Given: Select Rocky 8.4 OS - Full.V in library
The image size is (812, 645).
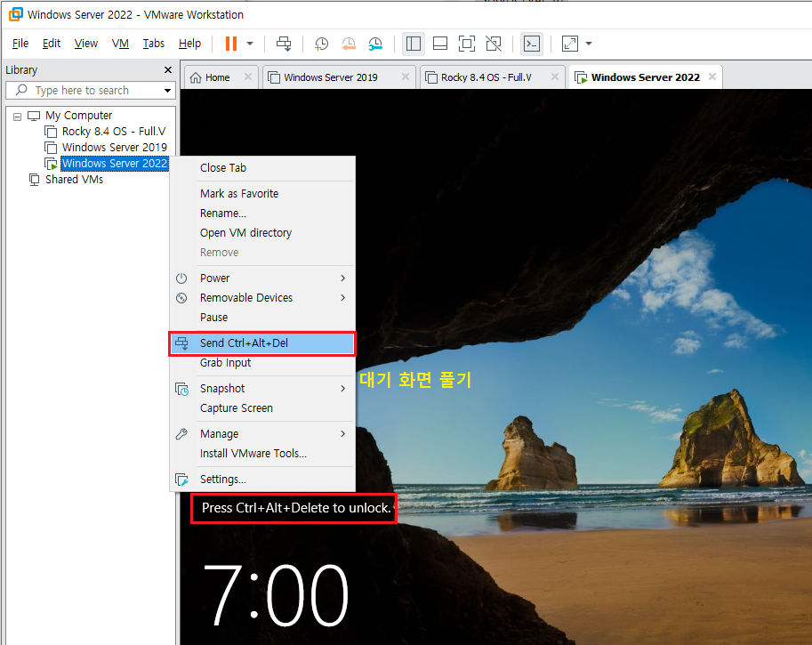Looking at the screenshot, I should pyautogui.click(x=114, y=131).
